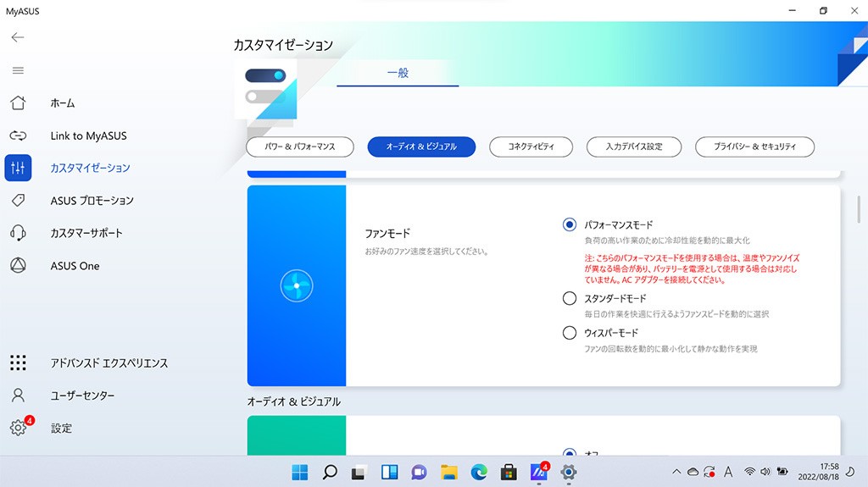The image size is (868, 487).
Task: Open File Explorer from the taskbar
Action: click(x=449, y=472)
